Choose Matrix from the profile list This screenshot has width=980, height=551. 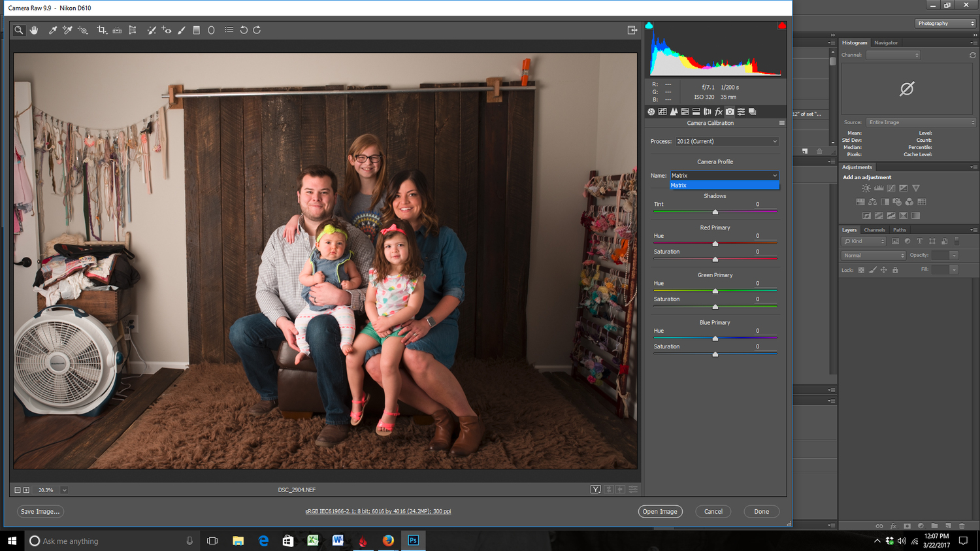(x=725, y=186)
